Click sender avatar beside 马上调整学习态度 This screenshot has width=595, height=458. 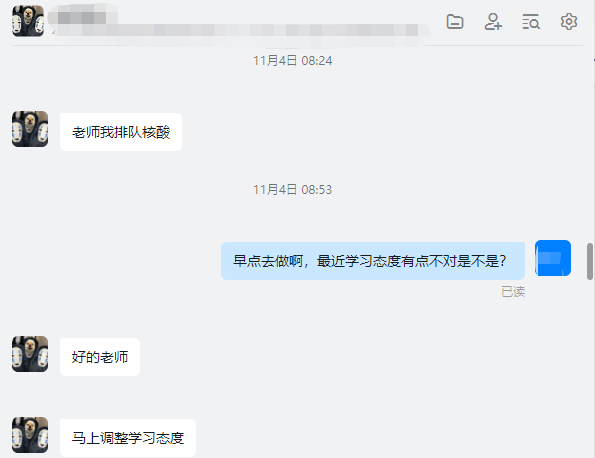click(30, 435)
